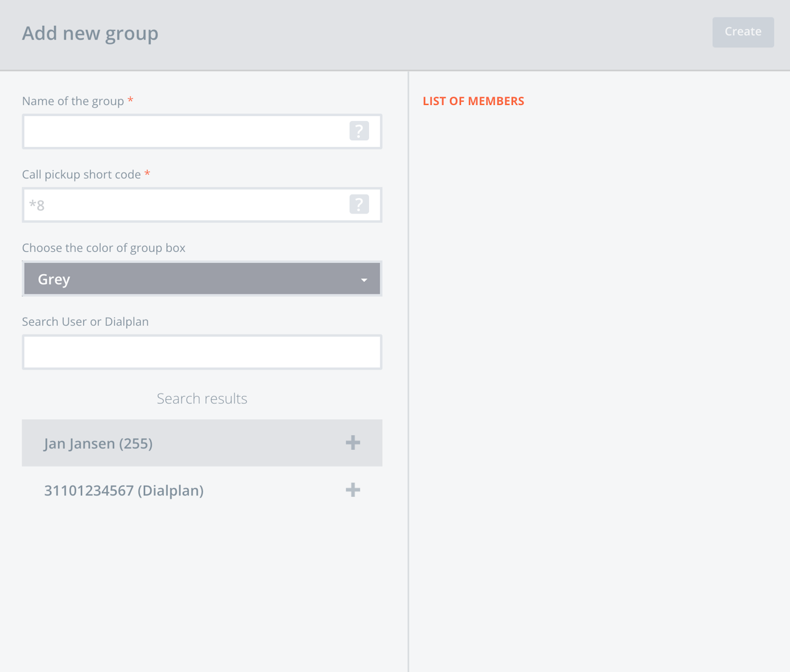Show help for Call pickup short code

[x=359, y=204]
